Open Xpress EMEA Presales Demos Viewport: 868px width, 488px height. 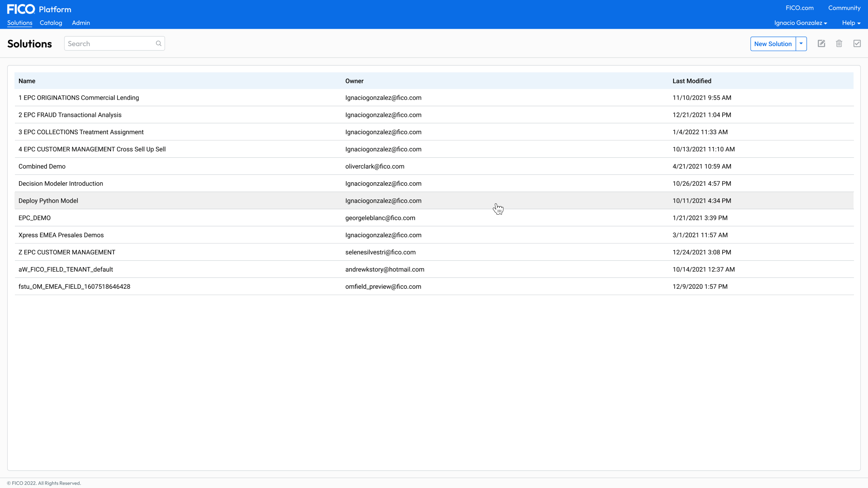(61, 235)
